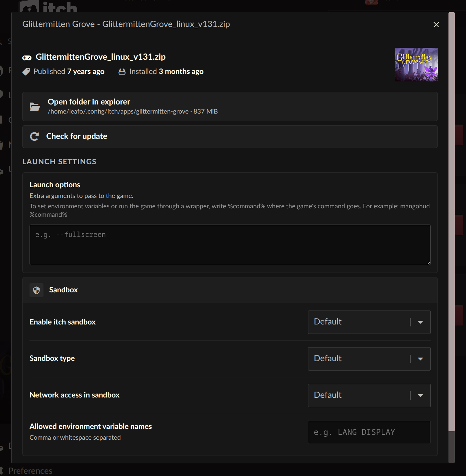Image resolution: width=466 pixels, height=476 pixels.
Task: Click the 'Published 7 years ago' text
Action: 69,71
